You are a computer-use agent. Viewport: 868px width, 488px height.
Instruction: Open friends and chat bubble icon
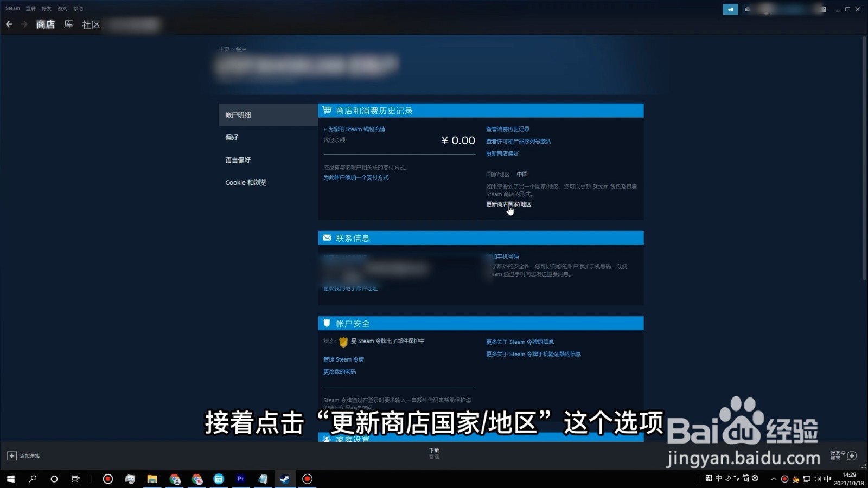(x=852, y=455)
